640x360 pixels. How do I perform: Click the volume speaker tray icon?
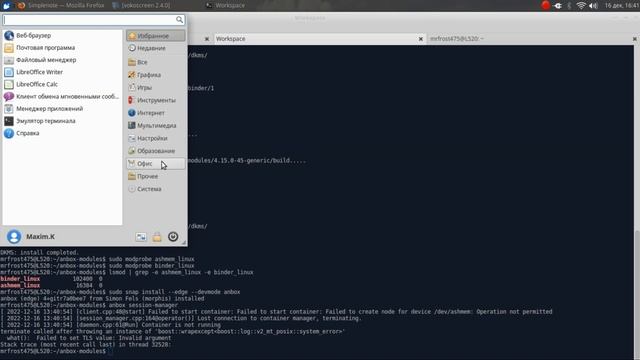pos(593,6)
